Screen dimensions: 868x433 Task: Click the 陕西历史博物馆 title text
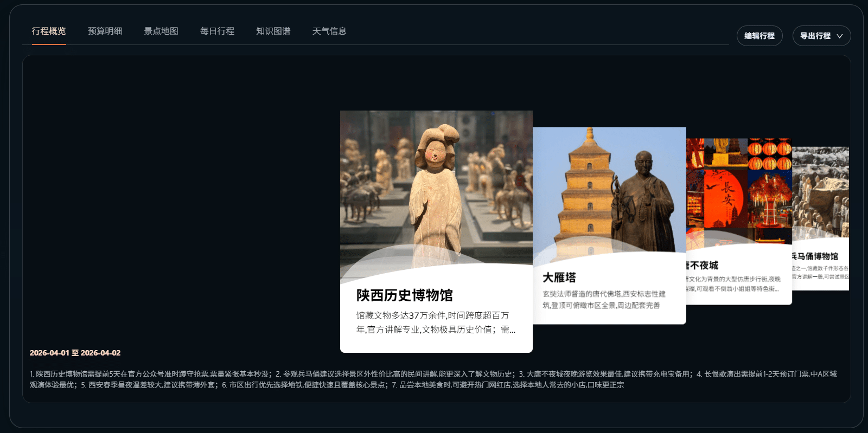405,295
